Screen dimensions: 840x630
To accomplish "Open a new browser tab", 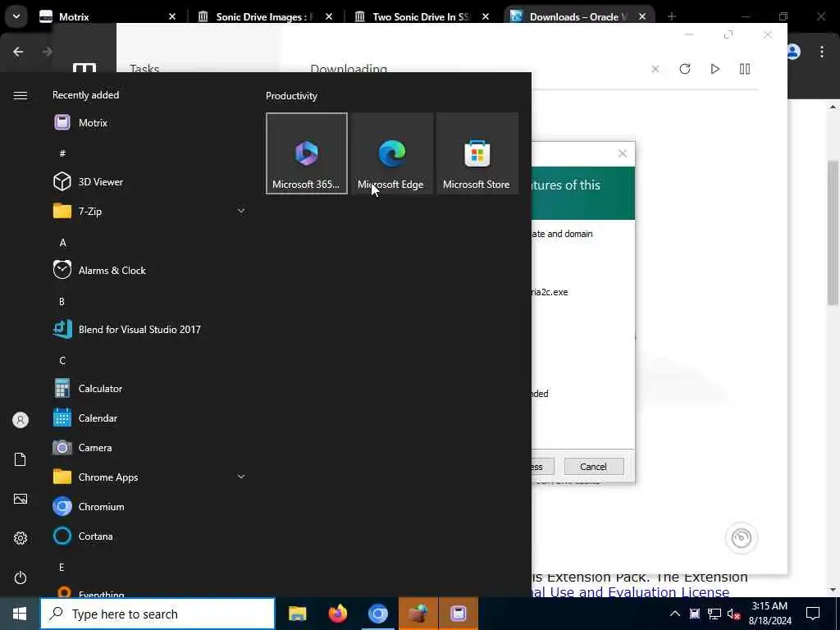I will (x=672, y=16).
